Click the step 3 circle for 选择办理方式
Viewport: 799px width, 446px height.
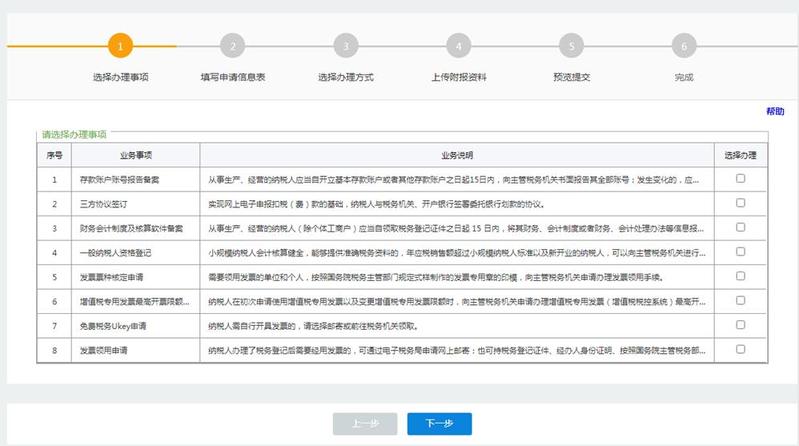tap(345, 46)
